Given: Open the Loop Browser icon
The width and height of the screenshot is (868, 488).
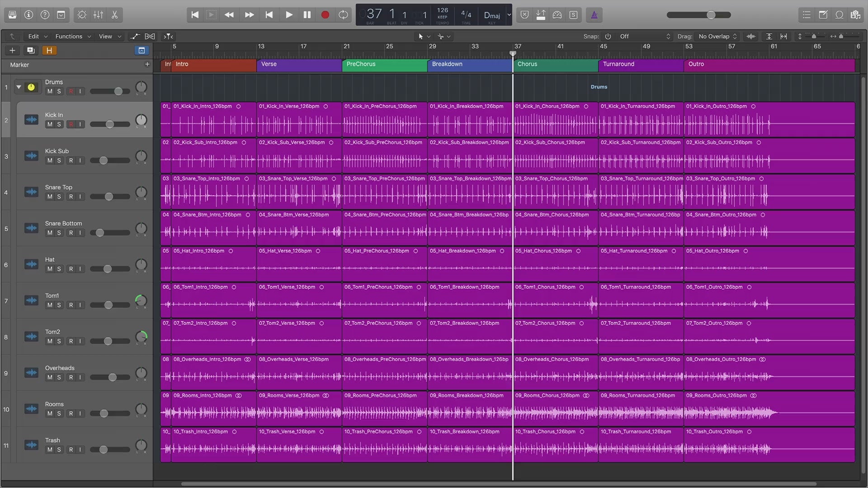Looking at the screenshot, I should pyautogui.click(x=839, y=15).
